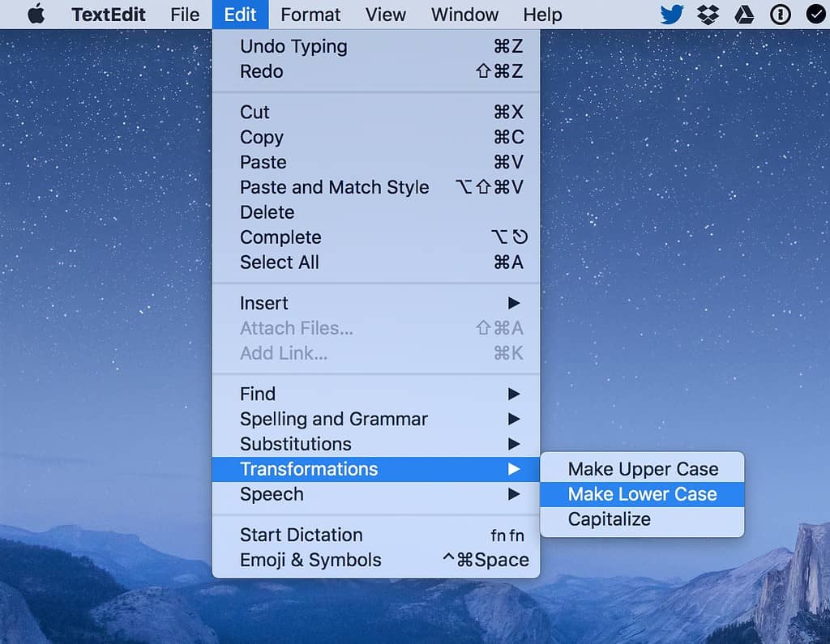Open Google Drive from the menu bar

[x=743, y=14]
